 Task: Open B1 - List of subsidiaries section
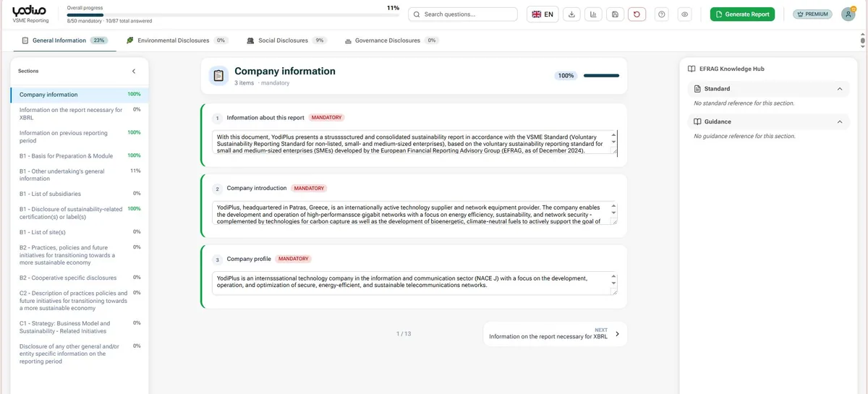coord(80,194)
